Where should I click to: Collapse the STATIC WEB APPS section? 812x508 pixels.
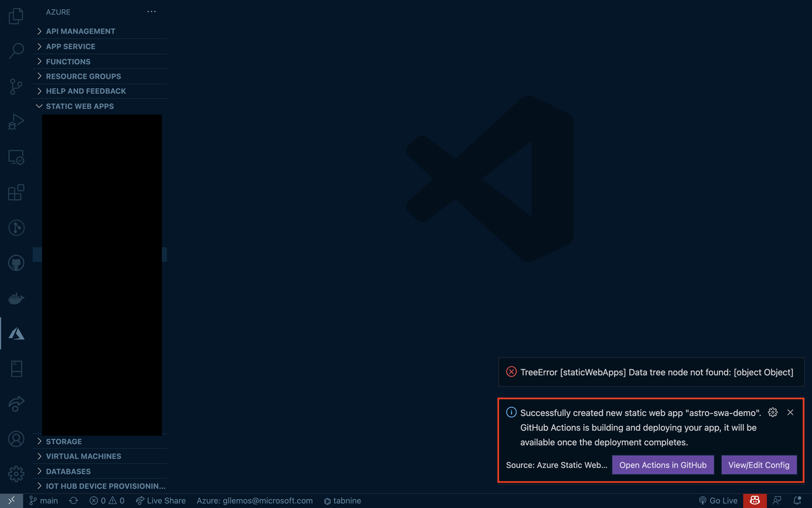click(x=100, y=106)
